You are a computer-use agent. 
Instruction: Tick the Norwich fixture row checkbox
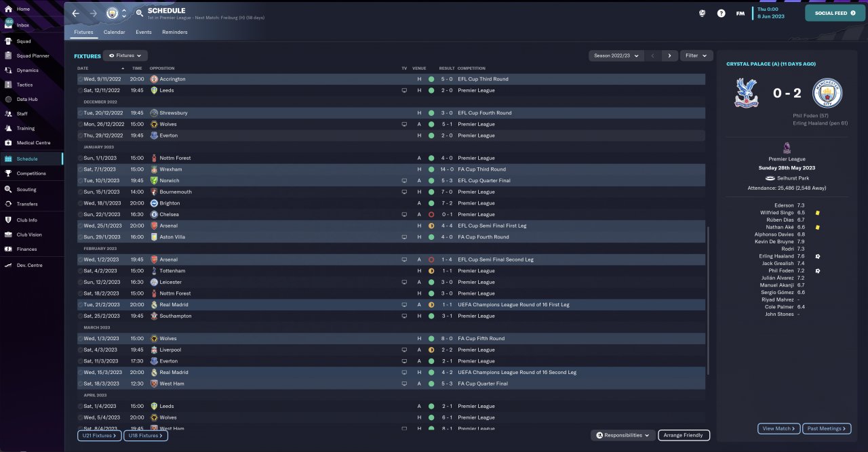80,181
